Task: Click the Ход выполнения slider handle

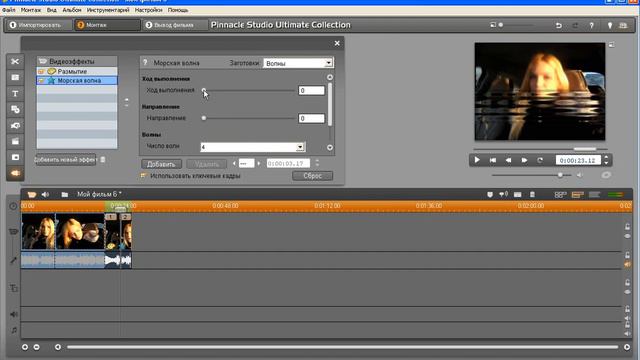Action: 204,91
